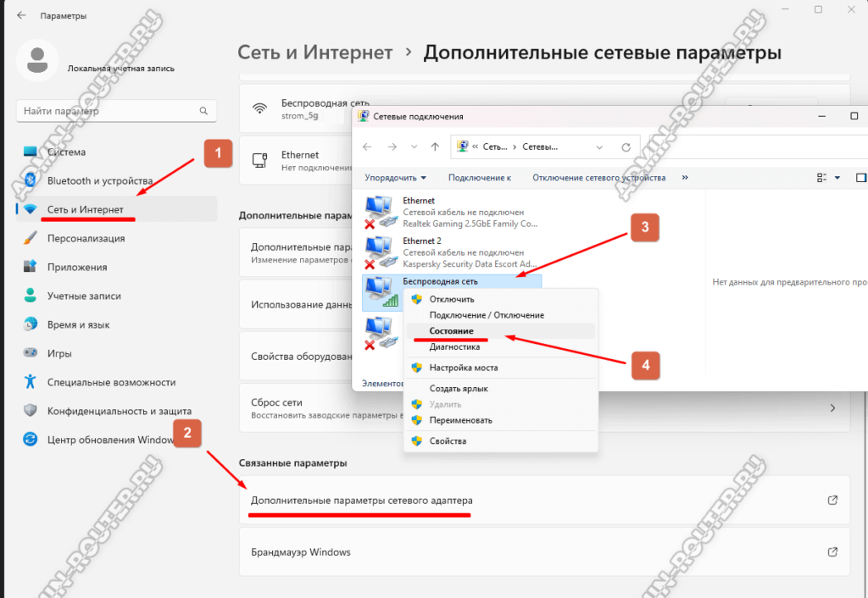Viewport: 868px width, 598px height.
Task: Open the Упорядочить dropdown menu
Action: click(395, 178)
